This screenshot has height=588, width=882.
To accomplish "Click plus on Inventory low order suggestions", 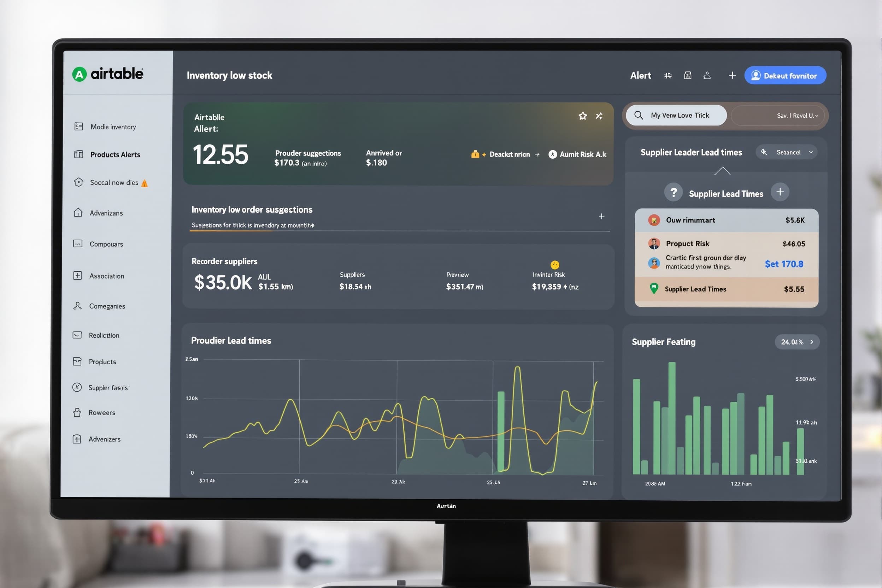I will (x=601, y=216).
